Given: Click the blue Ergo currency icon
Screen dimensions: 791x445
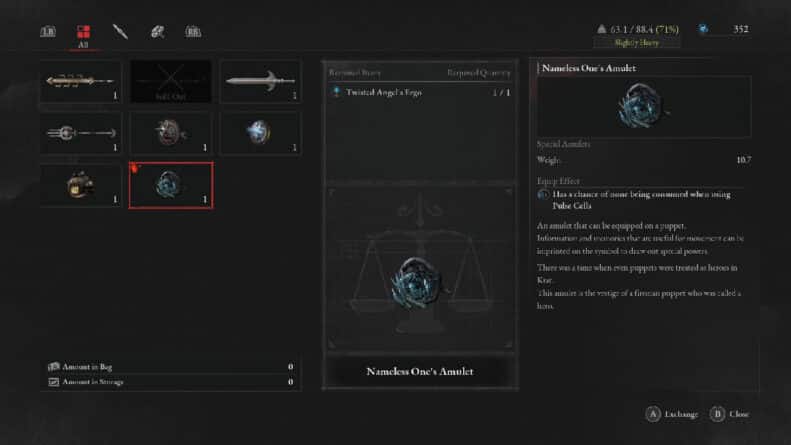Looking at the screenshot, I should pyautogui.click(x=703, y=29).
